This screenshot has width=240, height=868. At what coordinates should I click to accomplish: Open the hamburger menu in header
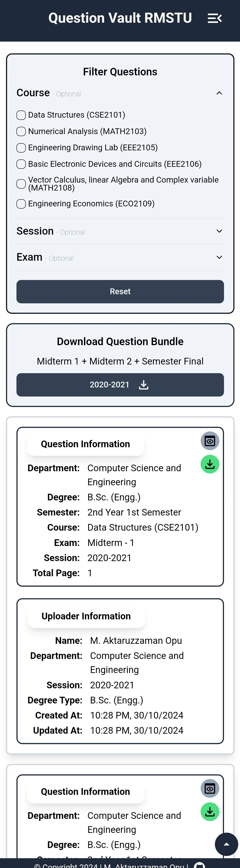tap(214, 18)
